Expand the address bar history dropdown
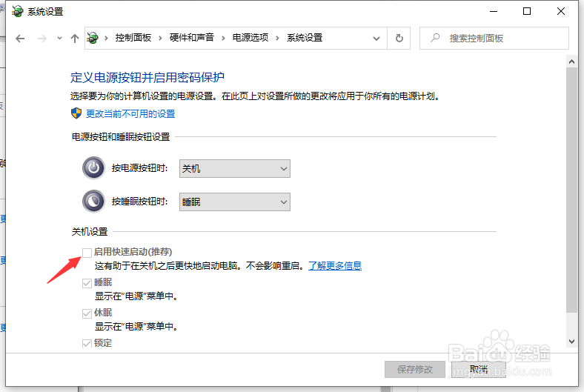This screenshot has width=584, height=392. 376,39
